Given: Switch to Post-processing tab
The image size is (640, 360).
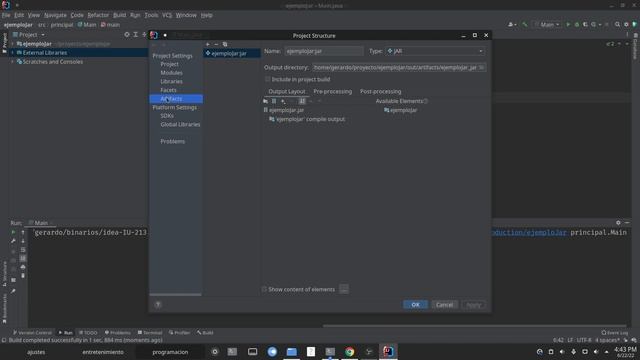Looking at the screenshot, I should pos(380,91).
